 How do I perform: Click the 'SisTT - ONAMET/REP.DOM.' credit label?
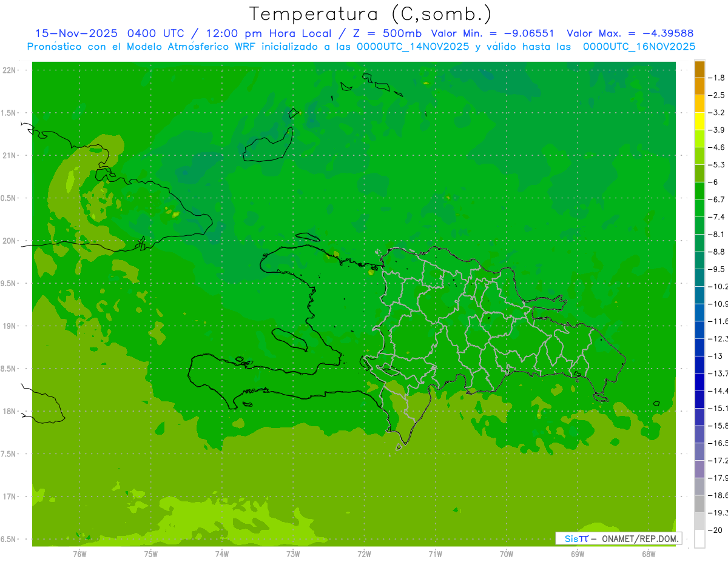click(x=619, y=538)
